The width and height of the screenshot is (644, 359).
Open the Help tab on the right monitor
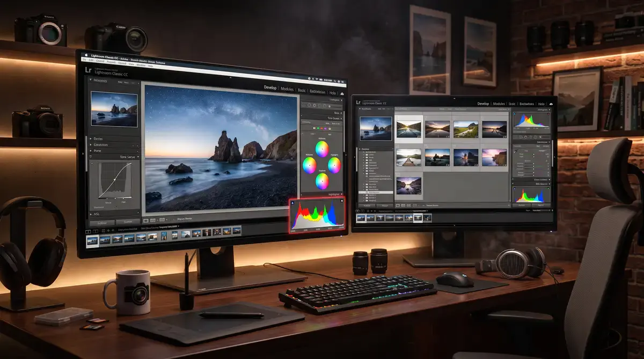pyautogui.click(x=541, y=104)
